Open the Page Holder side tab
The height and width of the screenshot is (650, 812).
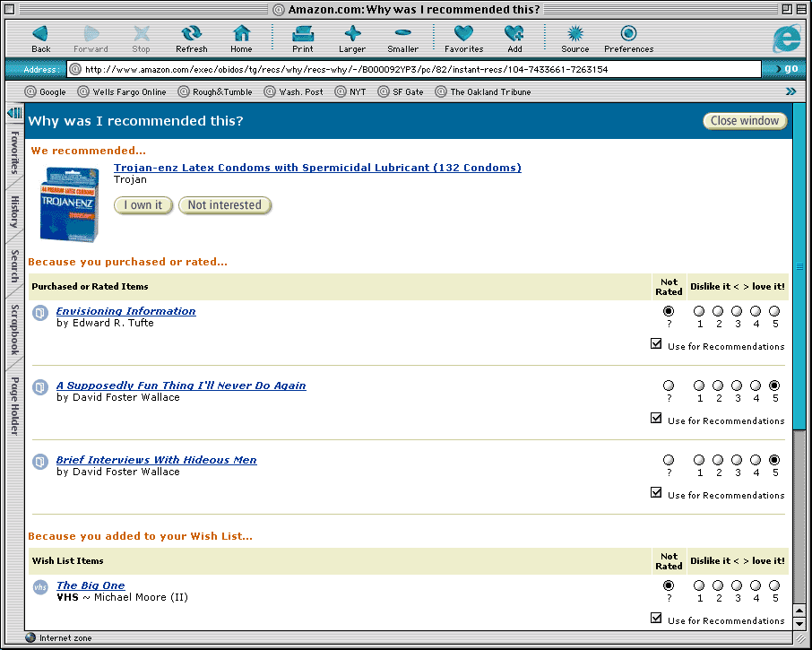[14, 406]
